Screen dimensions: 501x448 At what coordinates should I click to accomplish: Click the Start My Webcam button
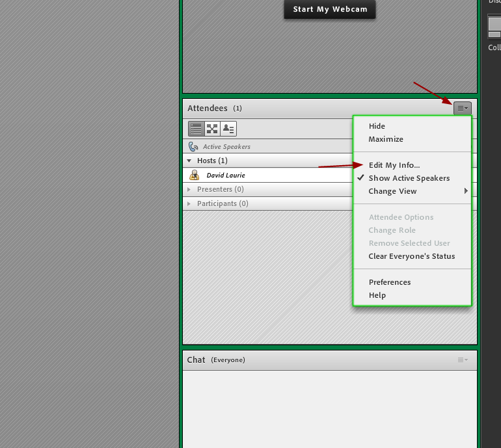coord(330,10)
